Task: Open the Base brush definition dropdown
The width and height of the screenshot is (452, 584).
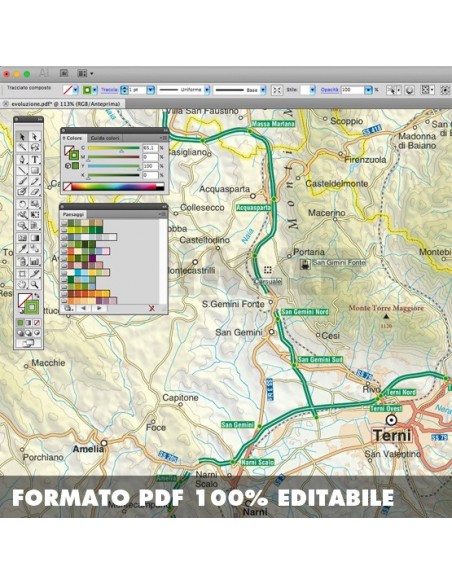Action: coord(263,90)
